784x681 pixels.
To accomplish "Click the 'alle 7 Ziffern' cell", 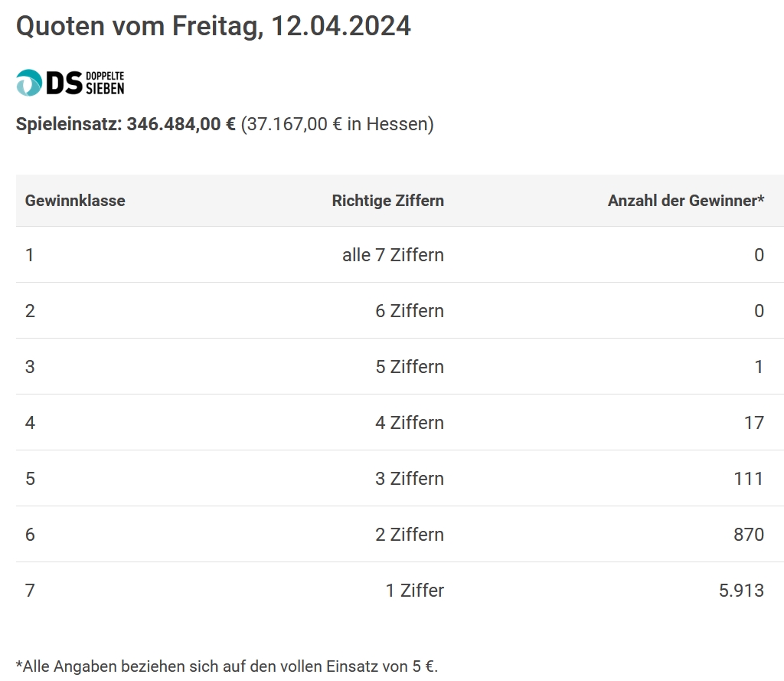I will click(x=393, y=255).
